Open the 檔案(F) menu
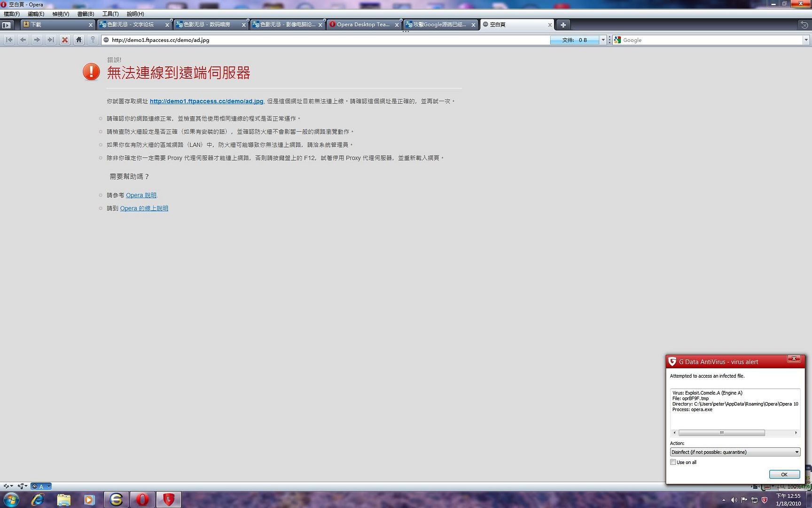Image resolution: width=812 pixels, height=508 pixels. click(x=12, y=14)
